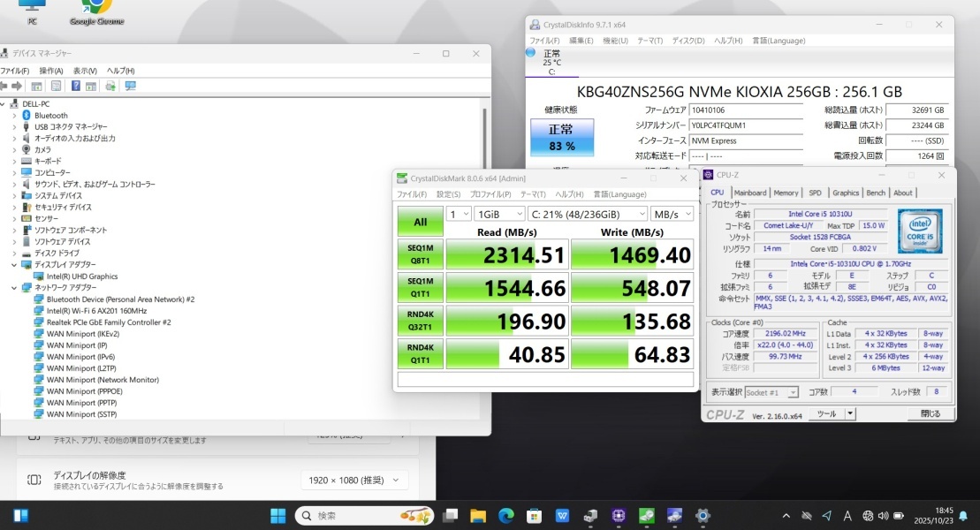This screenshot has height=530, width=980.
Task: Click the Windows Start button
Action: 277,516
